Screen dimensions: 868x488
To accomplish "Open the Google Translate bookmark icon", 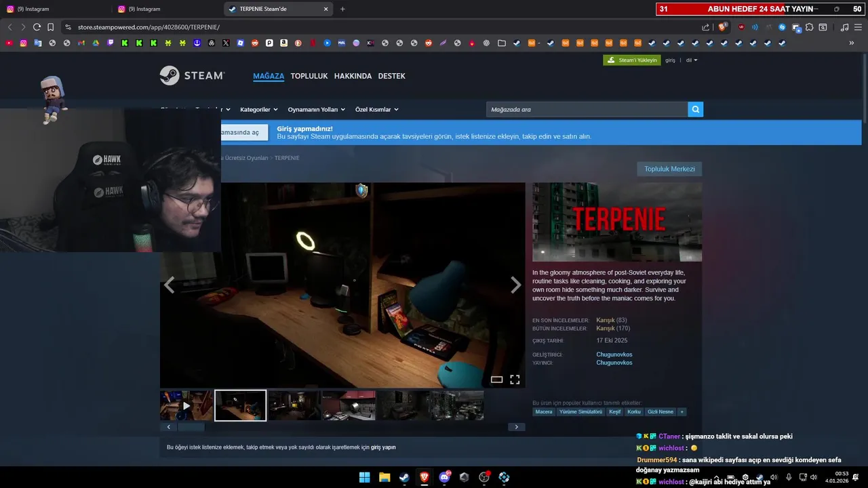I will click(38, 43).
